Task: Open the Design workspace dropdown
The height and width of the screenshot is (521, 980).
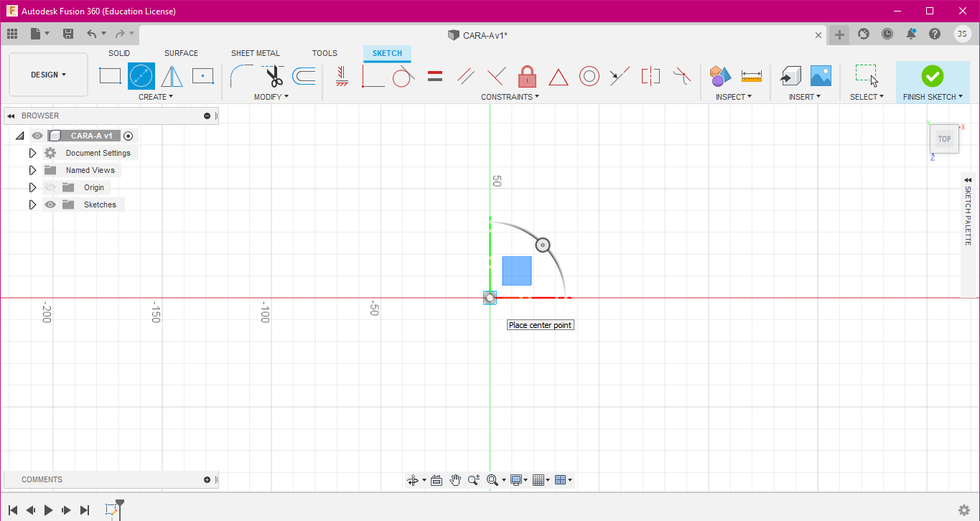Action: coord(49,75)
